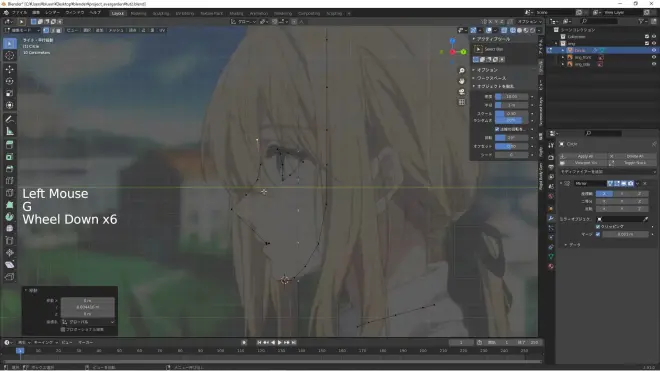Open the Object Data green triangle tab
This screenshot has width=660, height=371.
tap(551, 256)
